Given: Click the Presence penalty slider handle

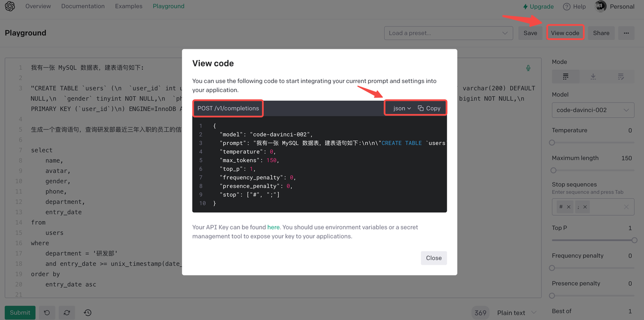Looking at the screenshot, I should tap(552, 295).
